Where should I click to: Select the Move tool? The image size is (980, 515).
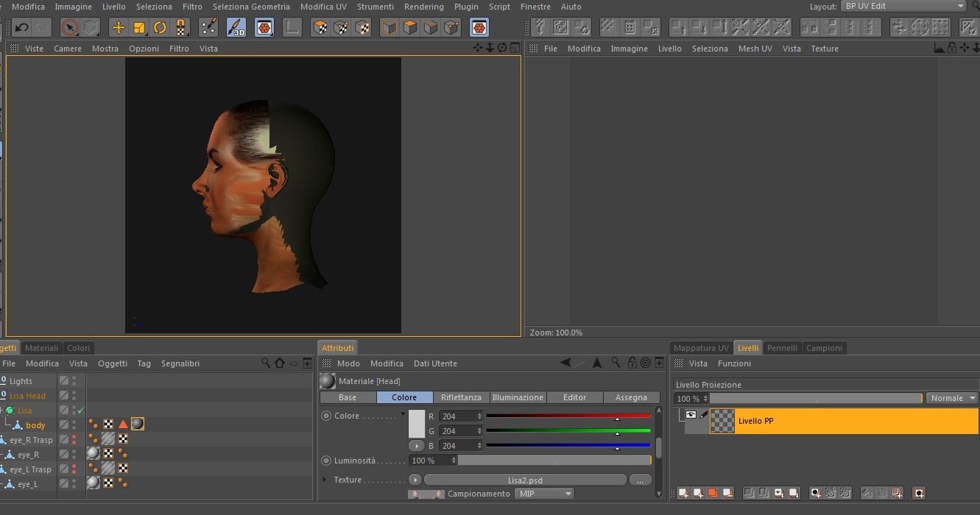(x=118, y=28)
